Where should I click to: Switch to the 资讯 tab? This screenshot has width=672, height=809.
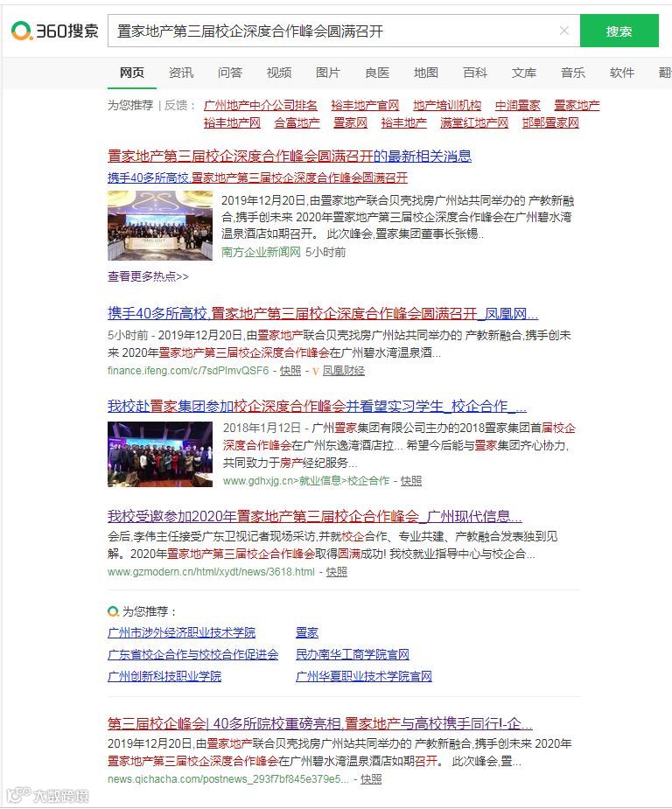181,73
